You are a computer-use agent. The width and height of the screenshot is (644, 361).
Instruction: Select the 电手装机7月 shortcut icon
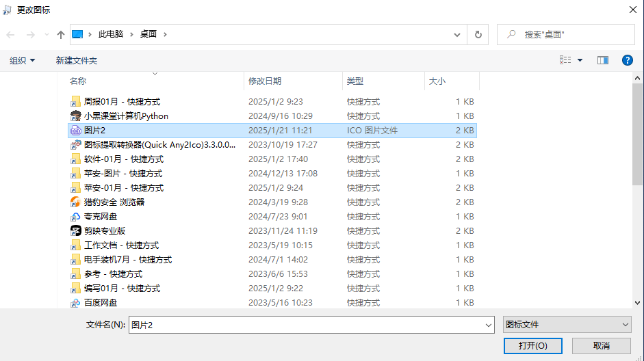[x=75, y=259]
